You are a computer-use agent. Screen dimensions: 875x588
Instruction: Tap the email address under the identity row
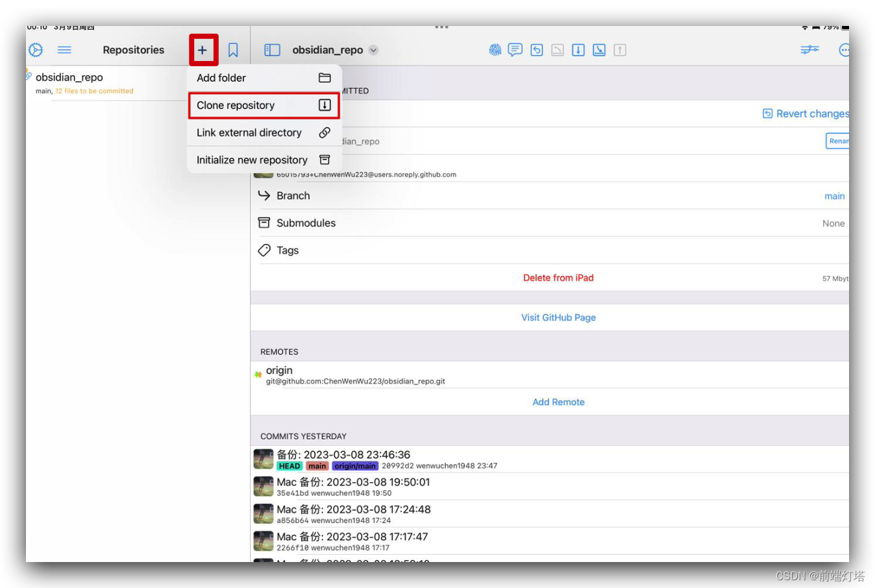pos(366,175)
